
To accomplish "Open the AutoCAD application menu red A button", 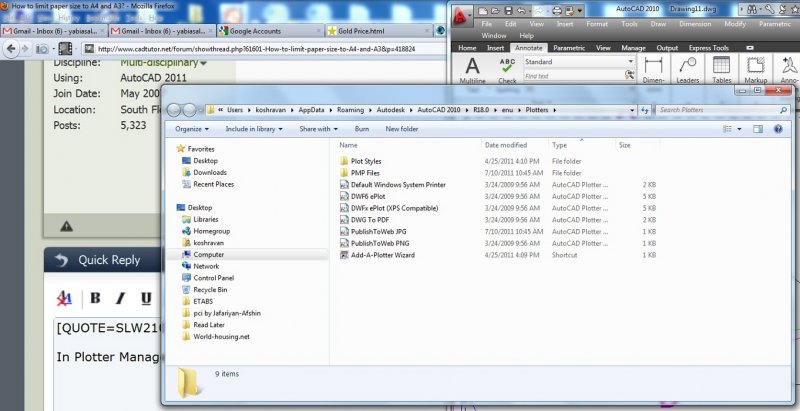I will point(461,16).
